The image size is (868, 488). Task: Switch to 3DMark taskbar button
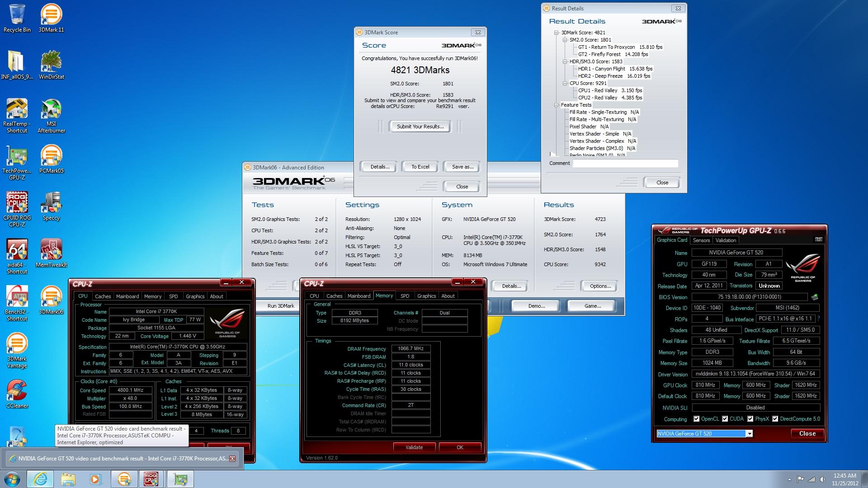(x=124, y=479)
